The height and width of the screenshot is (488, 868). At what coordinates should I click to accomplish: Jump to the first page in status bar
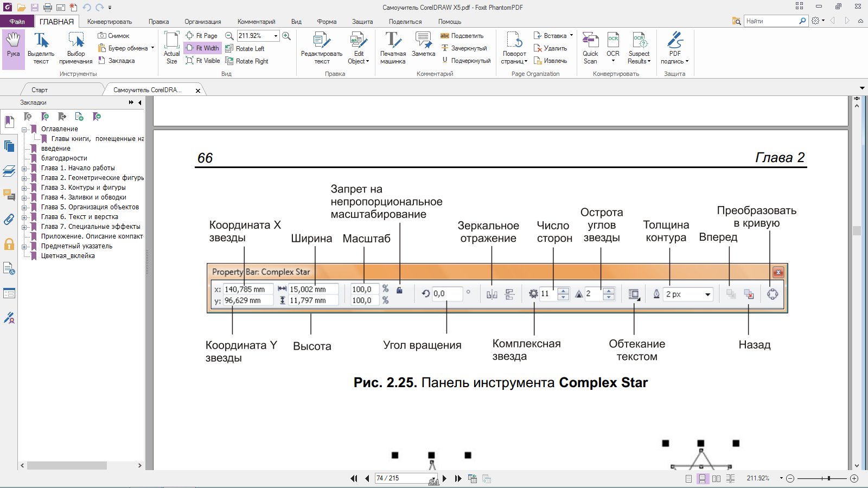[354, 479]
